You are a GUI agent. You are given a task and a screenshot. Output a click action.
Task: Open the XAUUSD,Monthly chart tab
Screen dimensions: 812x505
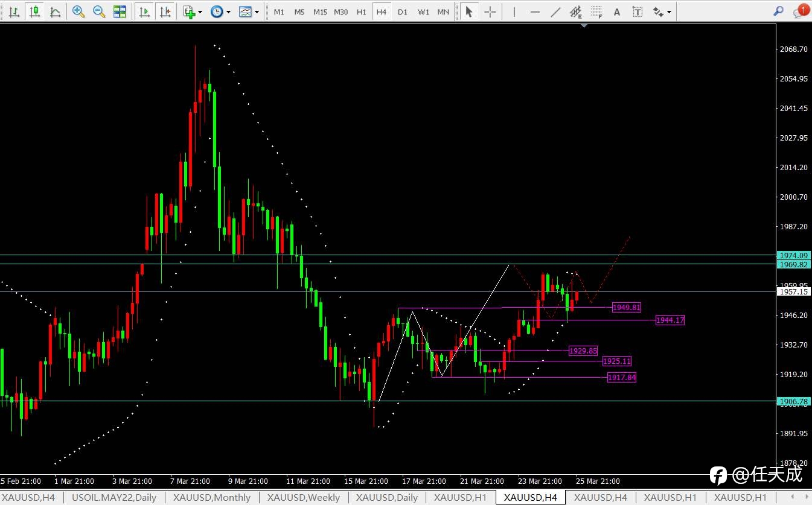tap(211, 498)
